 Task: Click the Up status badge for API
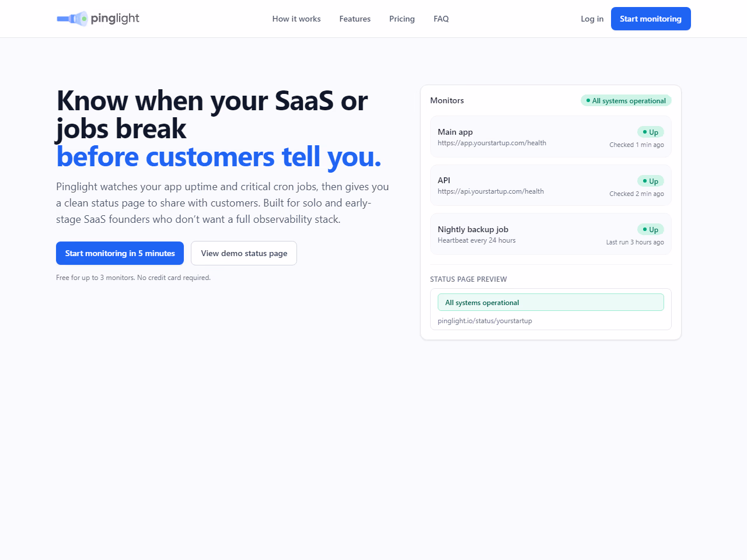[650, 181]
